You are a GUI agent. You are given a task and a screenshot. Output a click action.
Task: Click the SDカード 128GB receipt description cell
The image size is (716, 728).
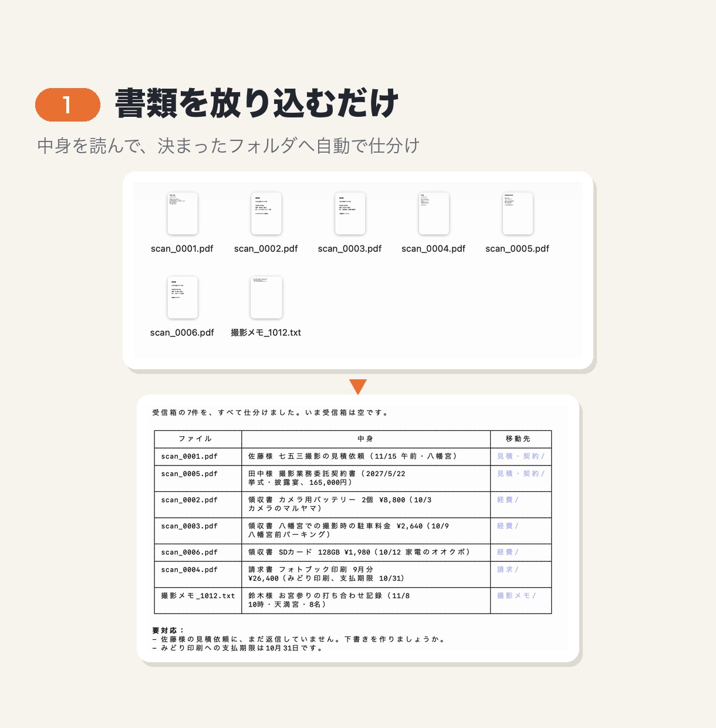[366, 552]
